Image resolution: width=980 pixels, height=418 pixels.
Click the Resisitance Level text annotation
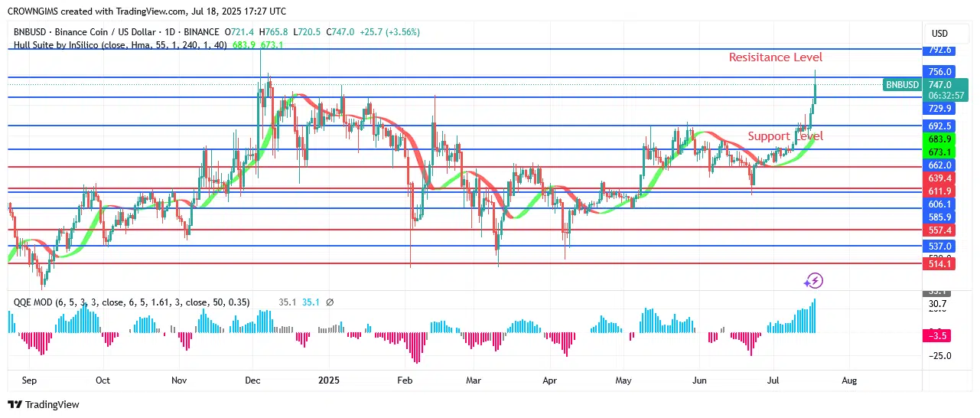pyautogui.click(x=775, y=57)
